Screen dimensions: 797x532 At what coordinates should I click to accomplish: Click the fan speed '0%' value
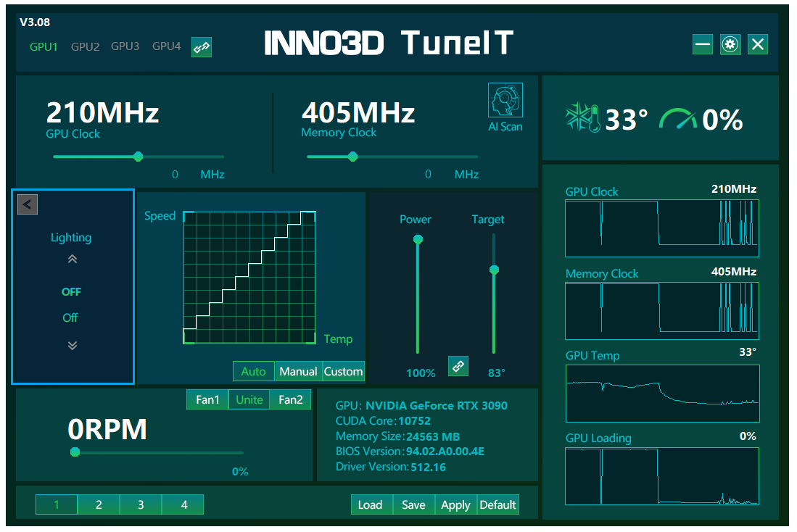tap(240, 472)
